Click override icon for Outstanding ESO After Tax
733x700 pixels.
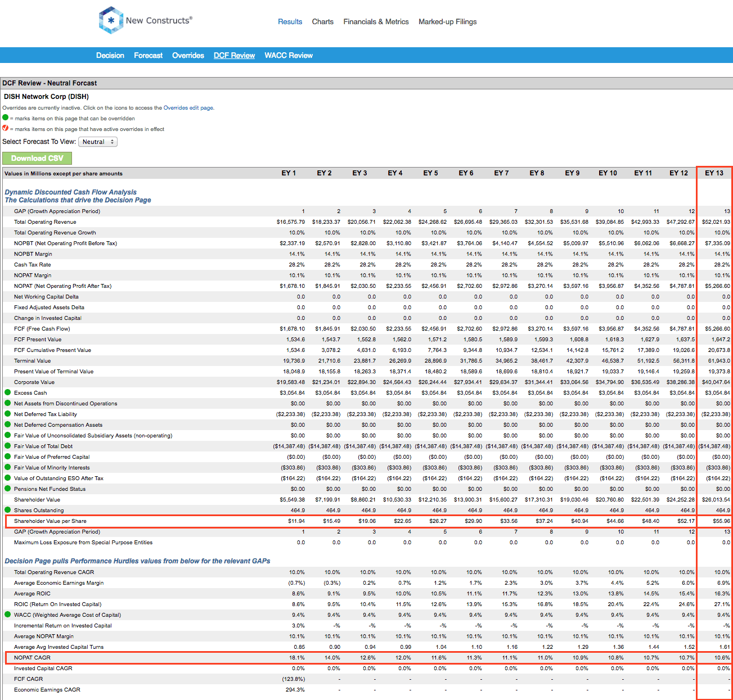(x=8, y=478)
